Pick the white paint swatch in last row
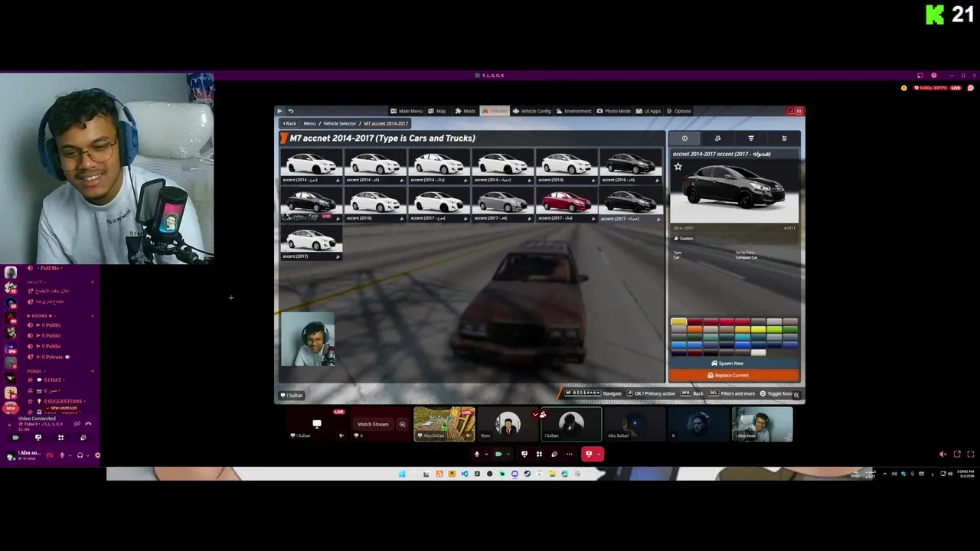This screenshot has height=551, width=980. tap(758, 353)
